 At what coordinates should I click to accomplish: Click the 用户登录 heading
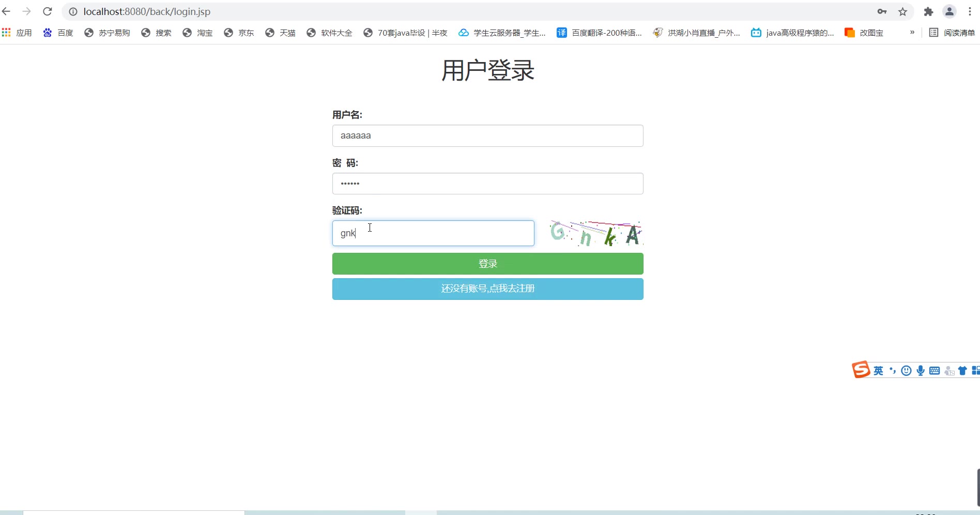click(x=487, y=70)
